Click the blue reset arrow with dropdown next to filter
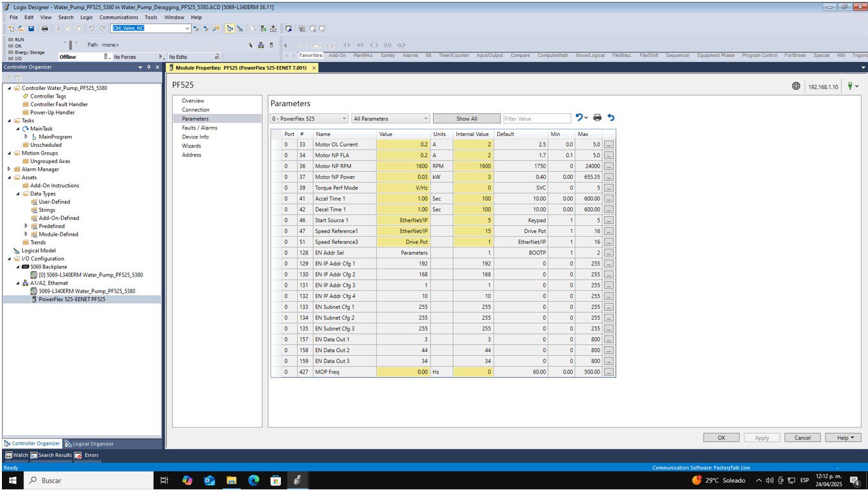The height and width of the screenshot is (490, 868). (581, 118)
